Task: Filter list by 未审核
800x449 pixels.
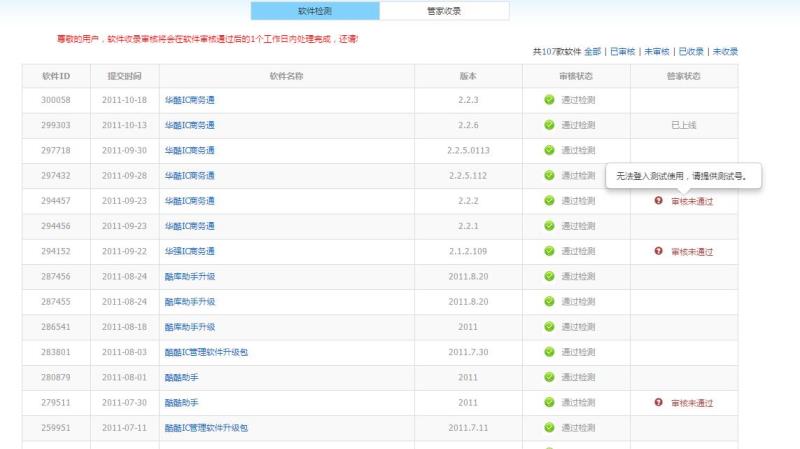Action: pos(657,52)
